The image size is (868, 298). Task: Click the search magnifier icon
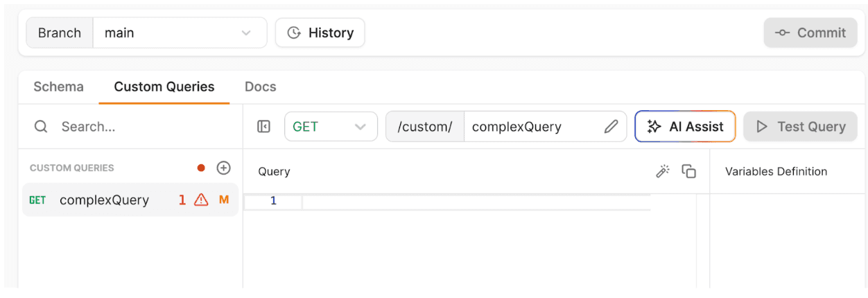tap(42, 127)
